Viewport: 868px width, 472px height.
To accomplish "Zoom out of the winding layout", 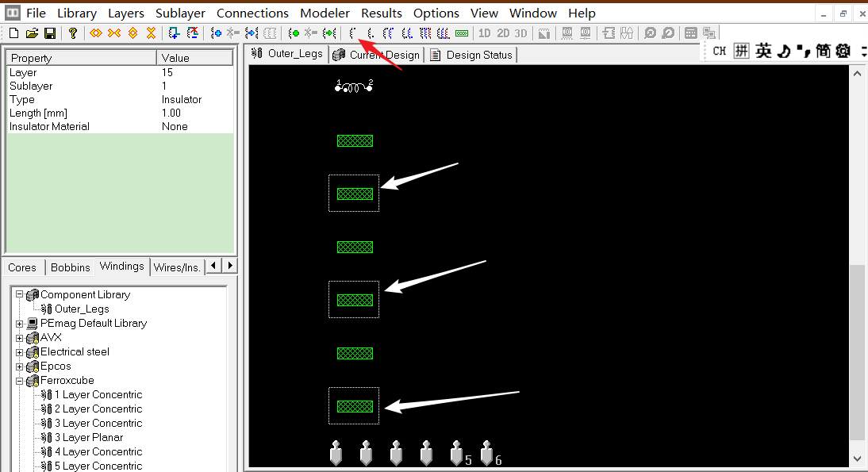I will pos(666,33).
